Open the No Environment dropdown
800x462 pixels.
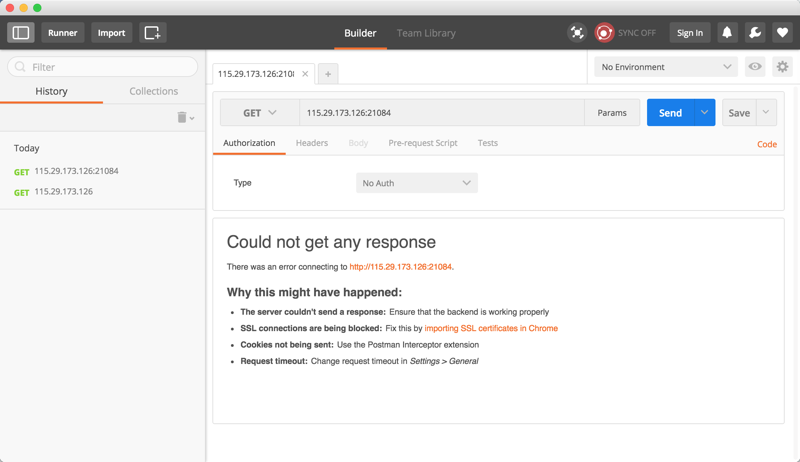pos(665,67)
